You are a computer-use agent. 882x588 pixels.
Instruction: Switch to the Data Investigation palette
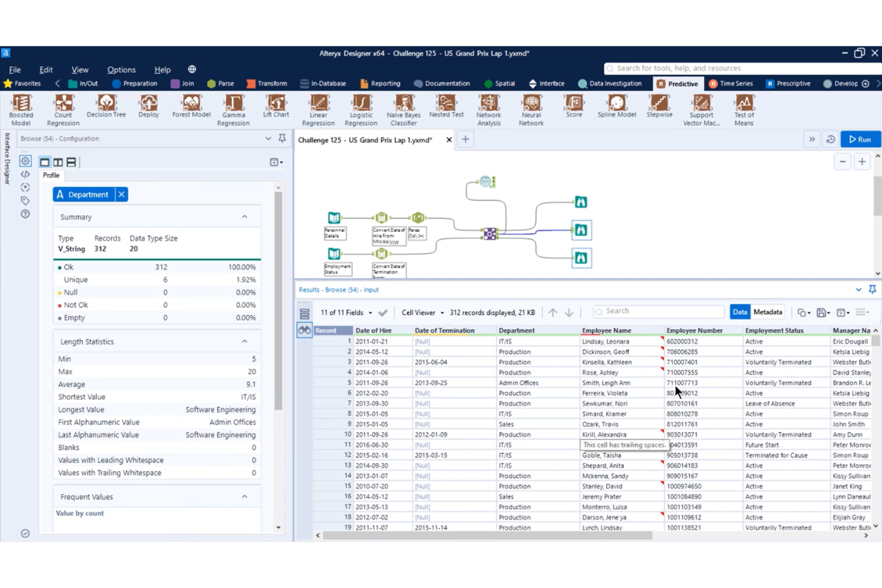click(610, 83)
